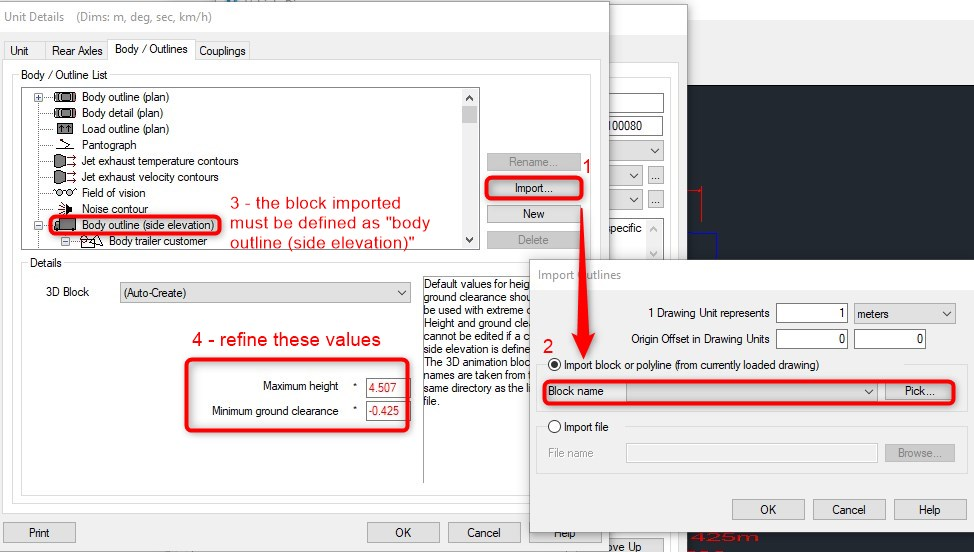974x552 pixels.
Task: Click the Import... button
Action: pyautogui.click(x=534, y=188)
